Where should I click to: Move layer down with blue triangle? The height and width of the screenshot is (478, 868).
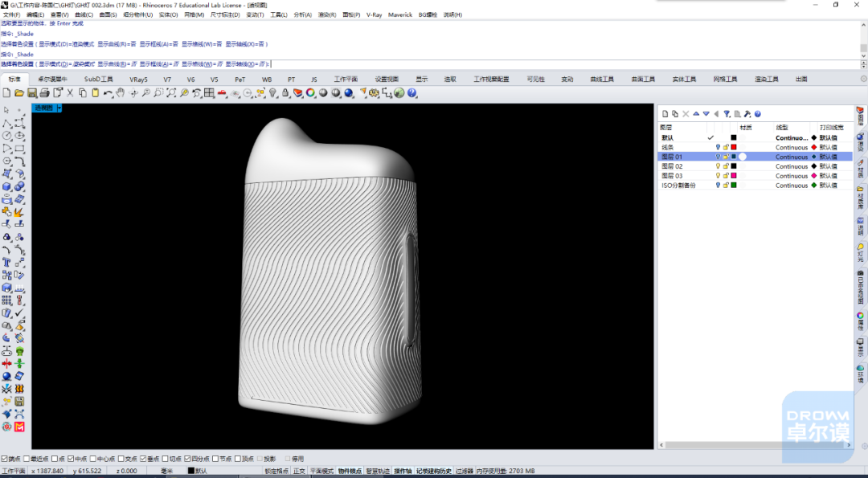tap(706, 114)
